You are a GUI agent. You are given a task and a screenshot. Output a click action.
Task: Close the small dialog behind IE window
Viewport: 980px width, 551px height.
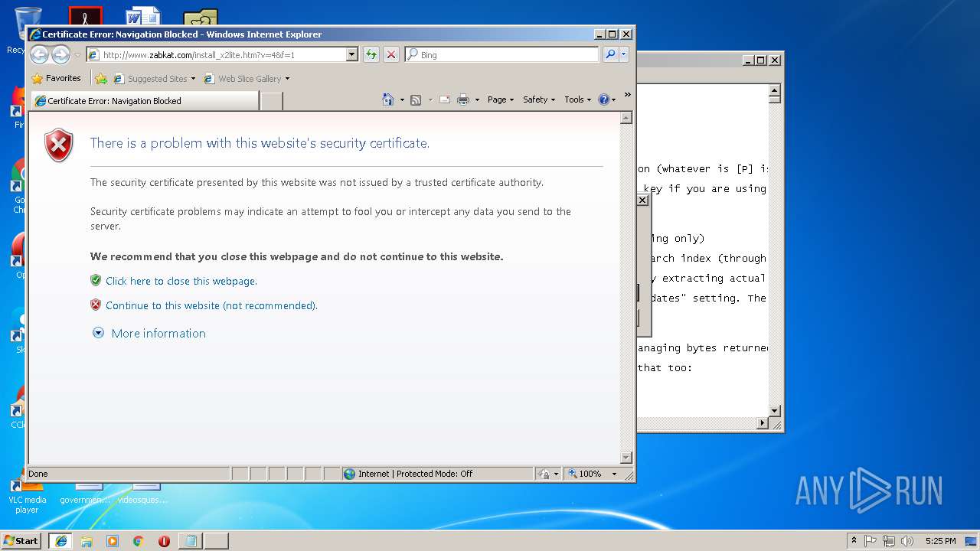[642, 200]
